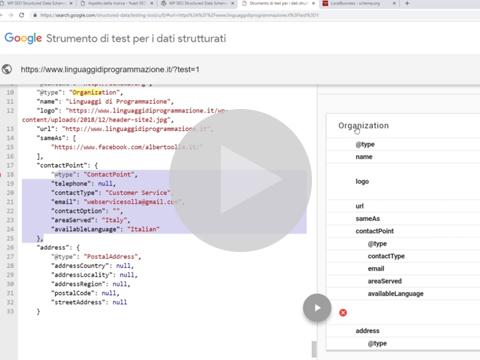This screenshot has height=360, width=480.
Task: Click line number 26 in the gutter
Action: click(x=10, y=247)
